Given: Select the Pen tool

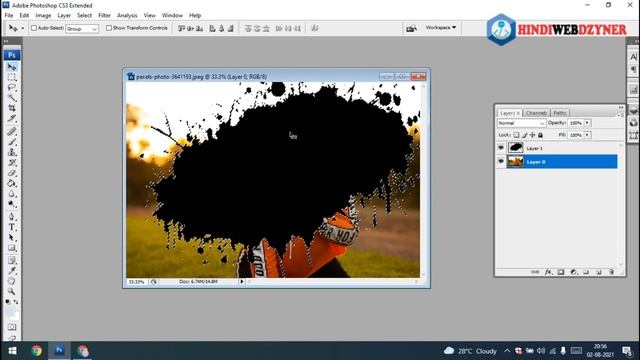Looking at the screenshot, I should 12,217.
